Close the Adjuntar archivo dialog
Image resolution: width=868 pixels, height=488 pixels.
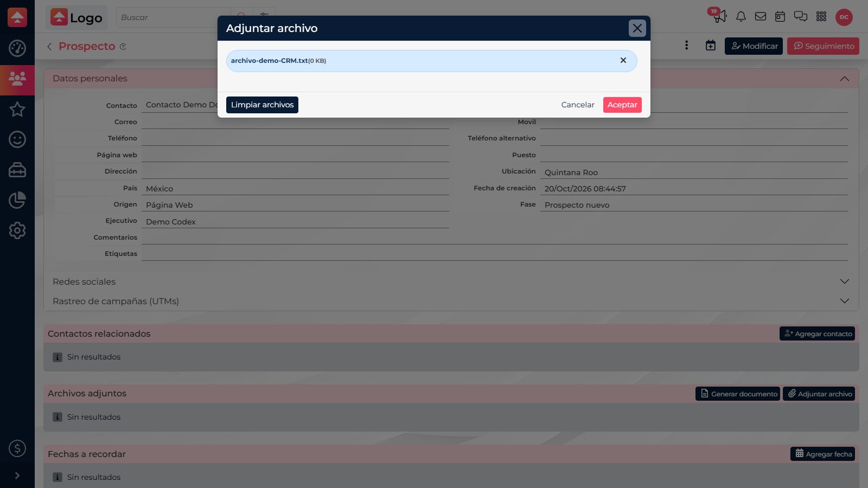point(637,28)
